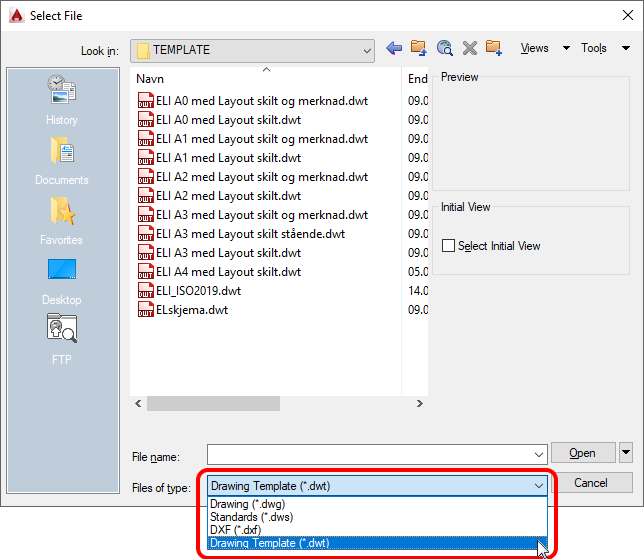The image size is (644, 559).
Task: Open the FTP location in the sidebar
Action: 62,341
